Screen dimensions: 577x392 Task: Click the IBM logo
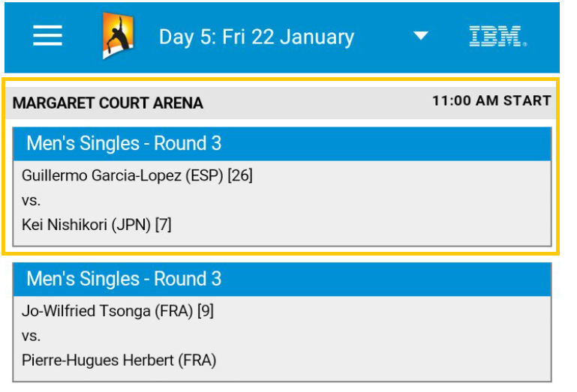pos(498,37)
